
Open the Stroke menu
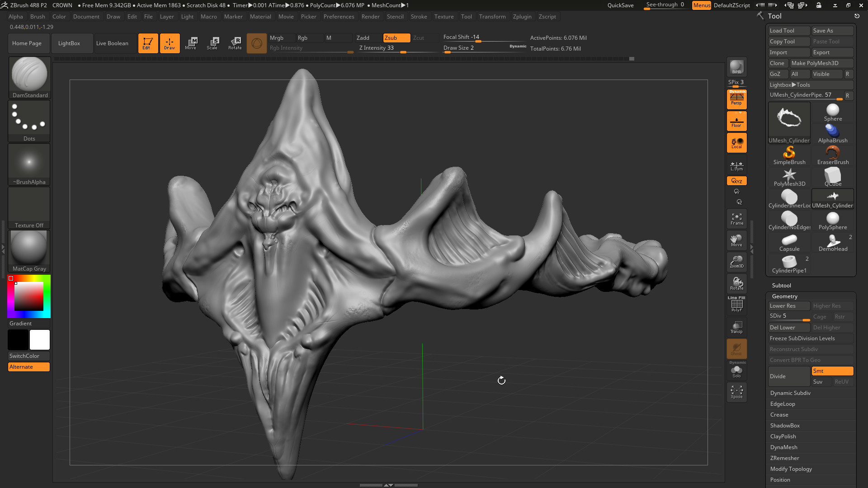coord(419,17)
